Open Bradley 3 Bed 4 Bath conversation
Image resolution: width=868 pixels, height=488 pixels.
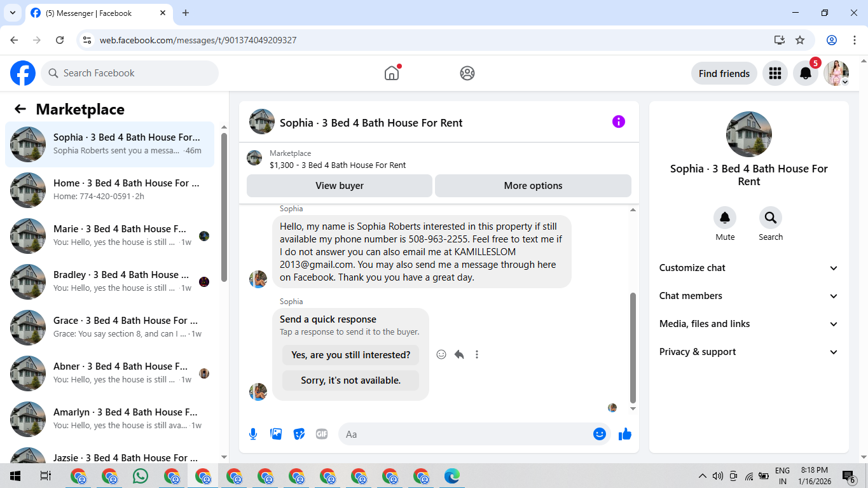pos(110,282)
